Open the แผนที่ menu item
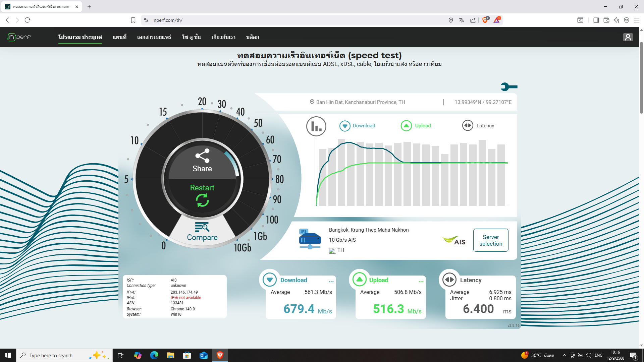 [119, 37]
